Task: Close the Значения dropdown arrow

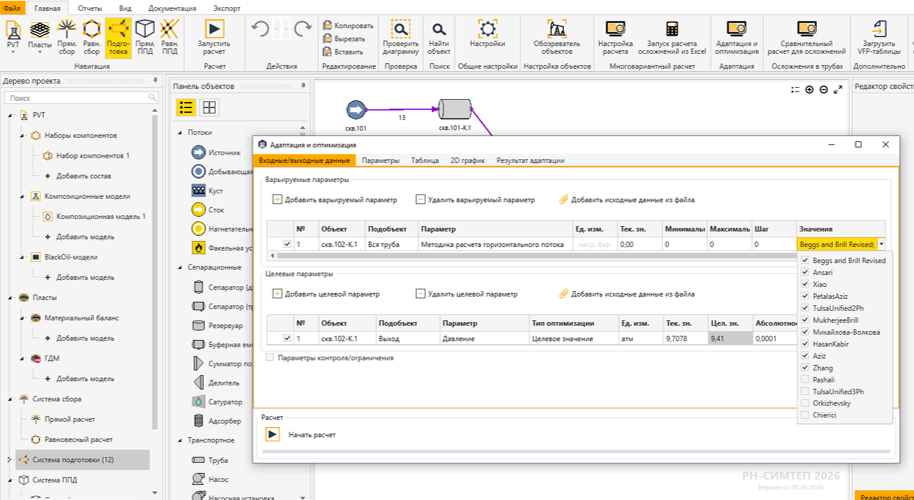Action: [881, 245]
